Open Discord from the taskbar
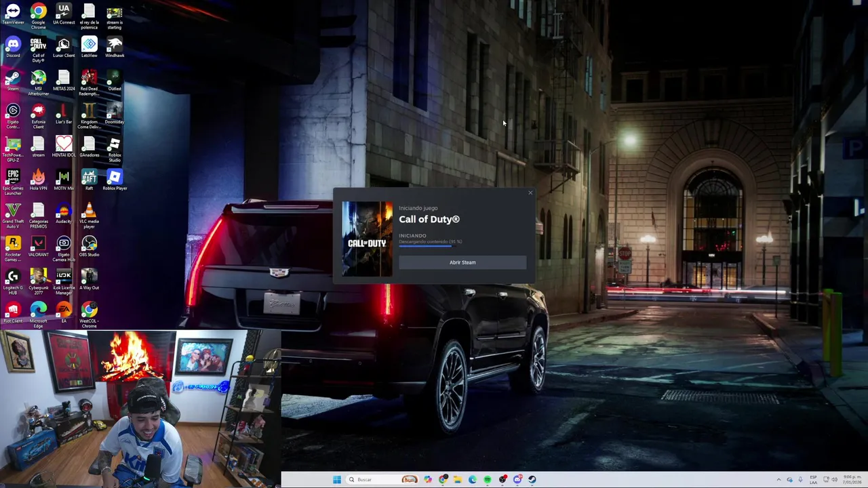 (x=517, y=480)
